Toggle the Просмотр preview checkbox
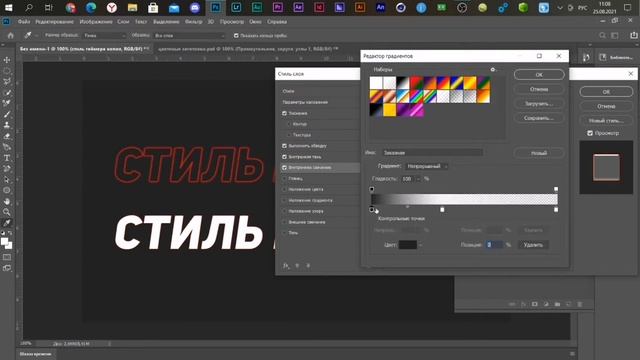The image size is (640, 360). tap(590, 133)
